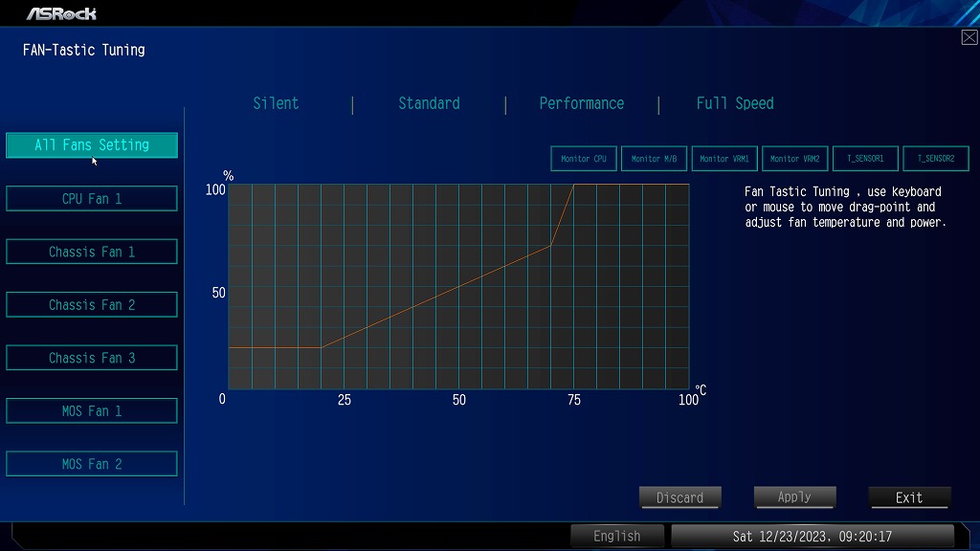Click the 50 label on percent axis

219,293
